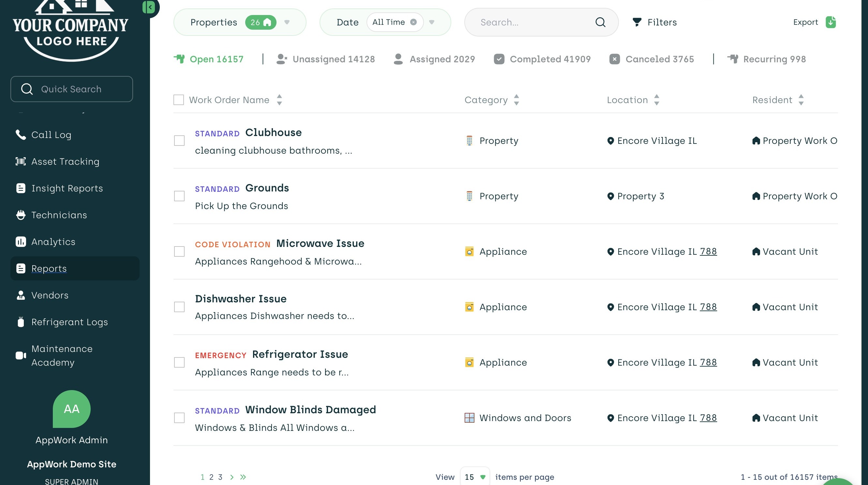Click the search magnifier icon in Search field

[600, 22]
